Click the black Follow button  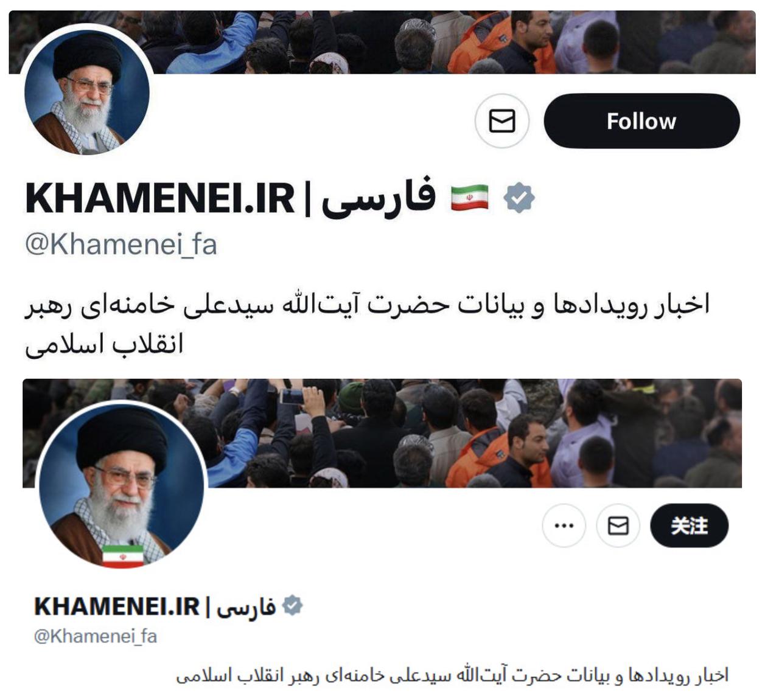[641, 121]
